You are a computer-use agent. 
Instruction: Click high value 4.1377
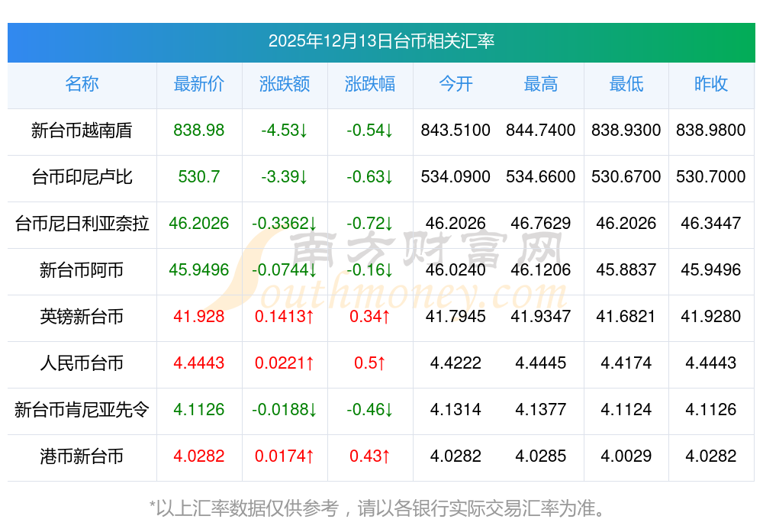tap(541, 409)
